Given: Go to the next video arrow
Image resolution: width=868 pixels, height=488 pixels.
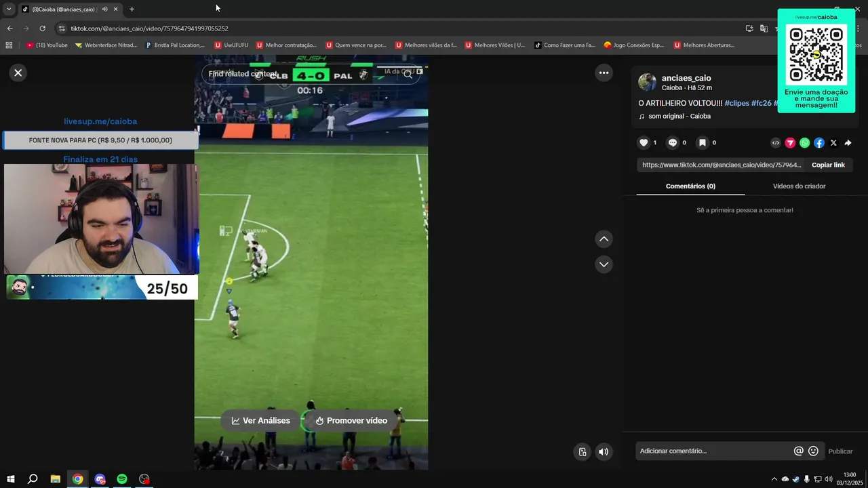Looking at the screenshot, I should 604,264.
